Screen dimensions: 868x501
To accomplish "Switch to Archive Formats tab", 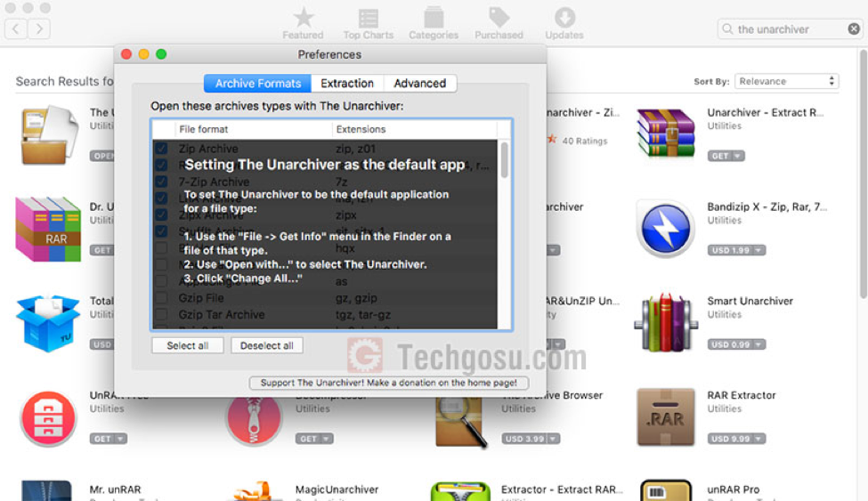I will click(257, 83).
